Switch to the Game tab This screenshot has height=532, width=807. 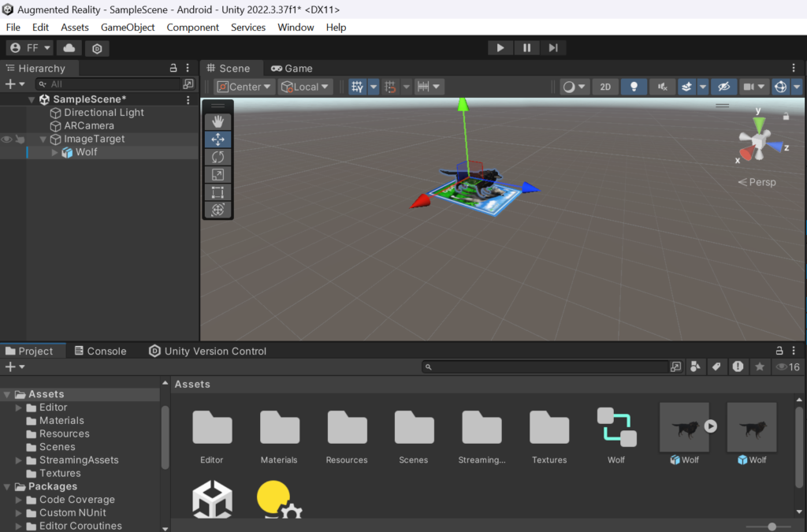point(292,68)
